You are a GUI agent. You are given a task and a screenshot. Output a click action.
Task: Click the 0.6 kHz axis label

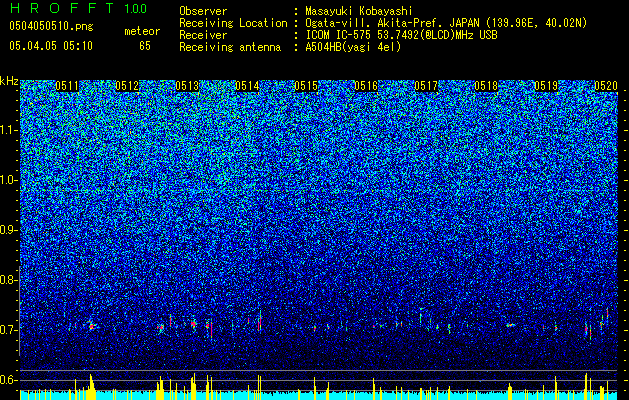click(9, 380)
